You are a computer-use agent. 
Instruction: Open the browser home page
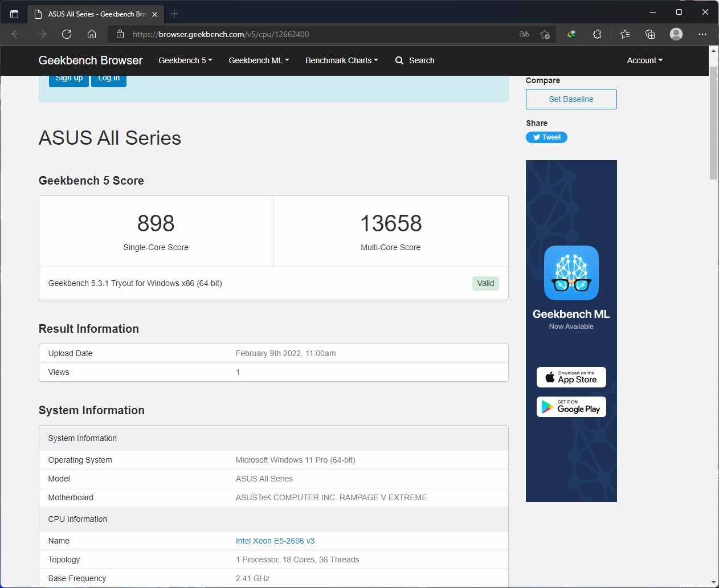(x=92, y=34)
